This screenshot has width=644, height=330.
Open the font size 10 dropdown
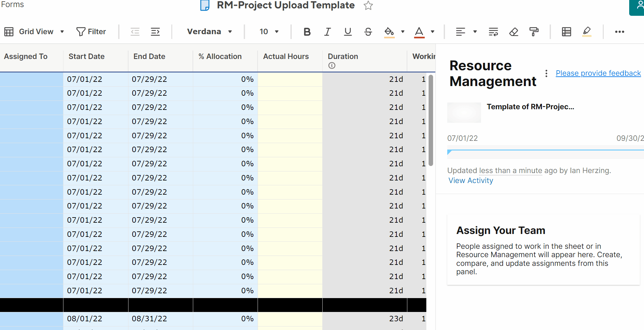click(x=269, y=32)
